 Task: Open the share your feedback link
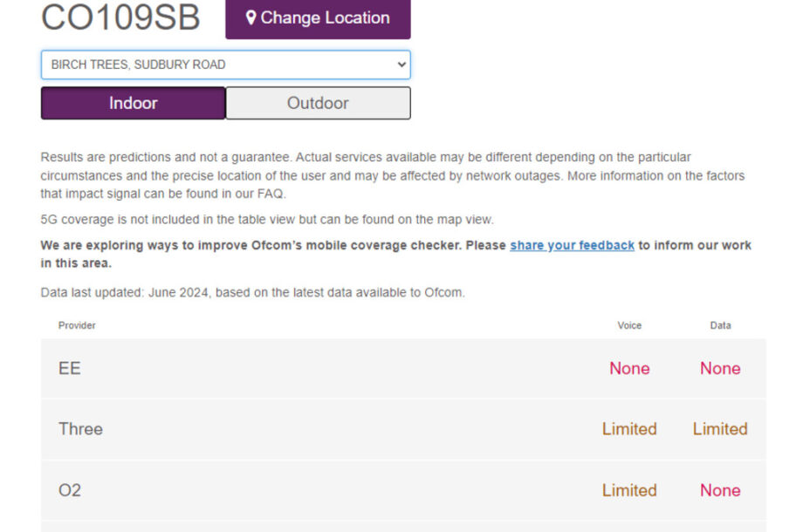point(572,246)
